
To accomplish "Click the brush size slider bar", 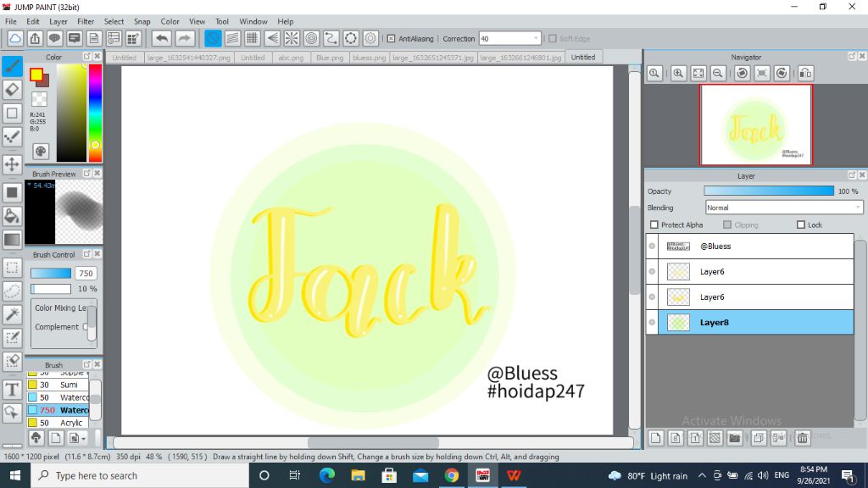I will point(51,274).
